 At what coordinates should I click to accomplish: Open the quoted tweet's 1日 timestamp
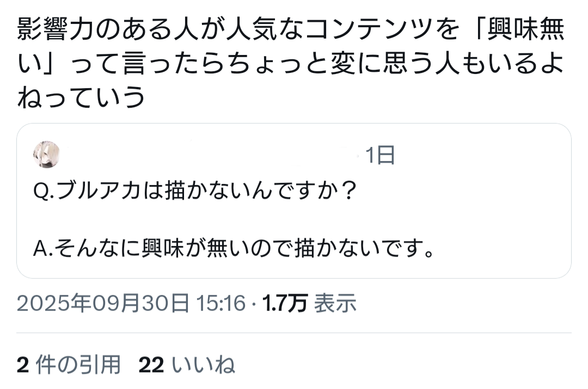point(380,156)
